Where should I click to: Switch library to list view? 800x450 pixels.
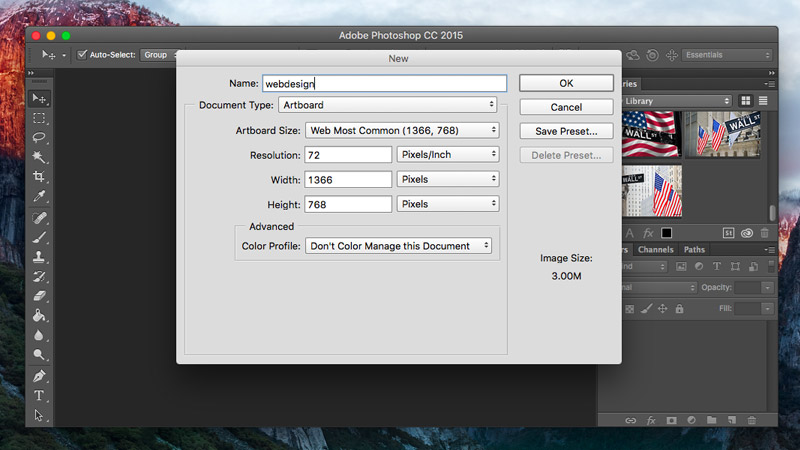(x=765, y=101)
